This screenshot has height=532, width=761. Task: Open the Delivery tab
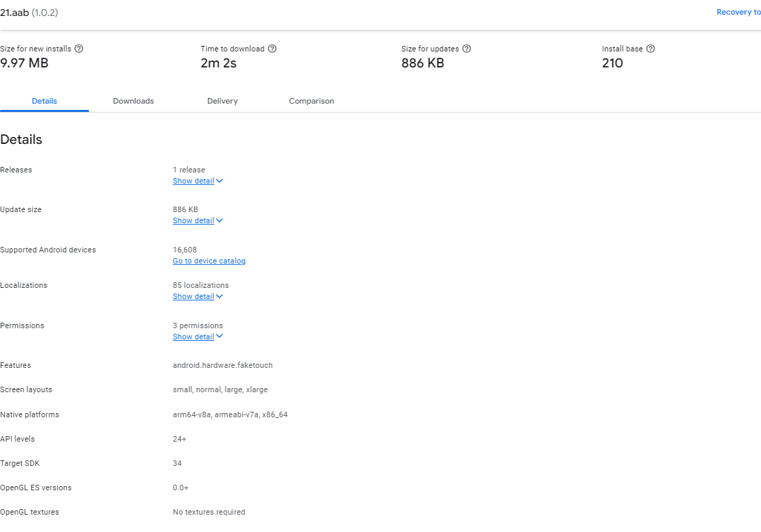pyautogui.click(x=223, y=101)
